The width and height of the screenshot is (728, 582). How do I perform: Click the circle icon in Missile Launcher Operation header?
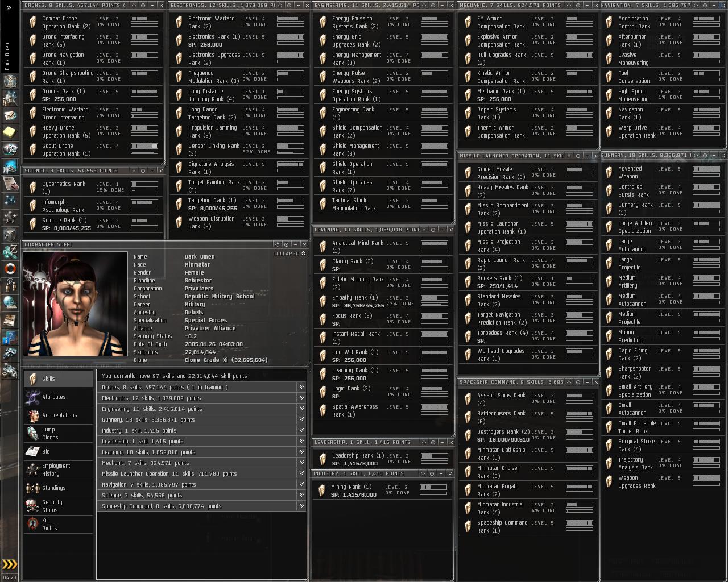coord(578,156)
